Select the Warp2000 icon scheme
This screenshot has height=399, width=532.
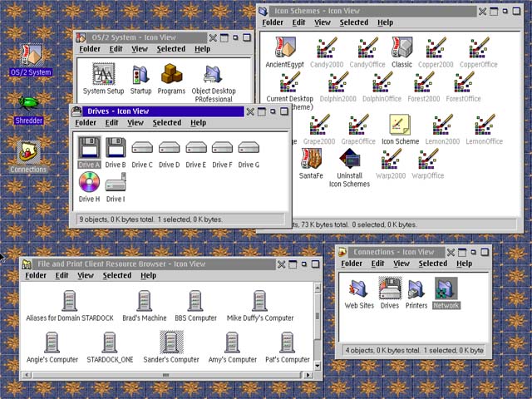click(x=391, y=159)
